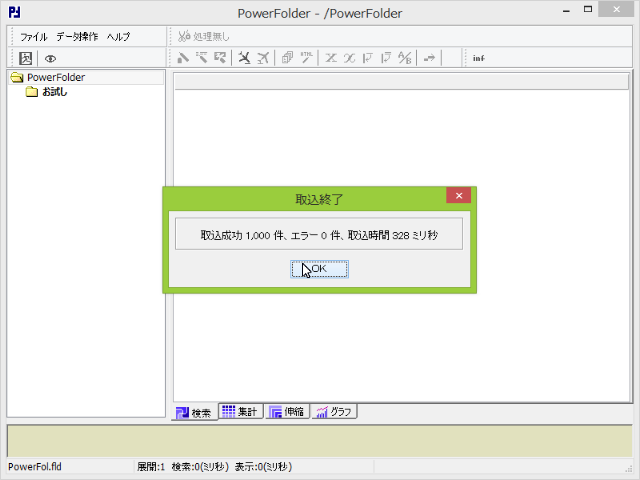
Task: Close the PowerFolder main window
Action: coord(616,9)
